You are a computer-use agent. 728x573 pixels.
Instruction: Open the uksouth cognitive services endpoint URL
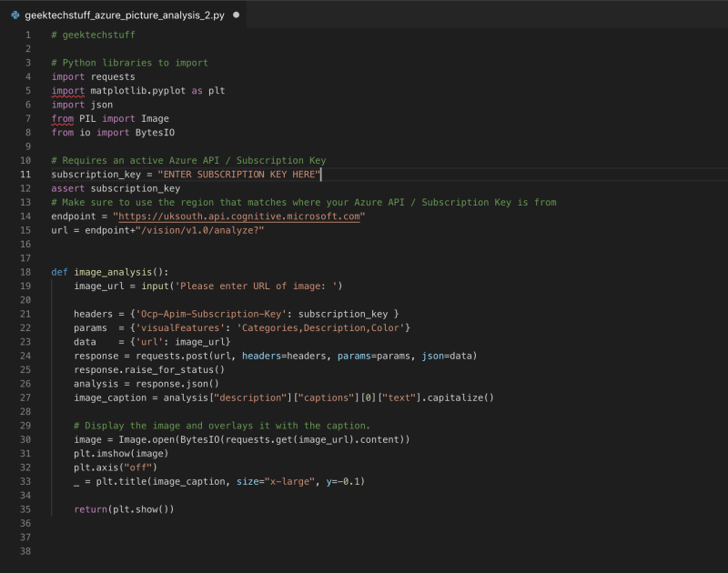tap(237, 216)
